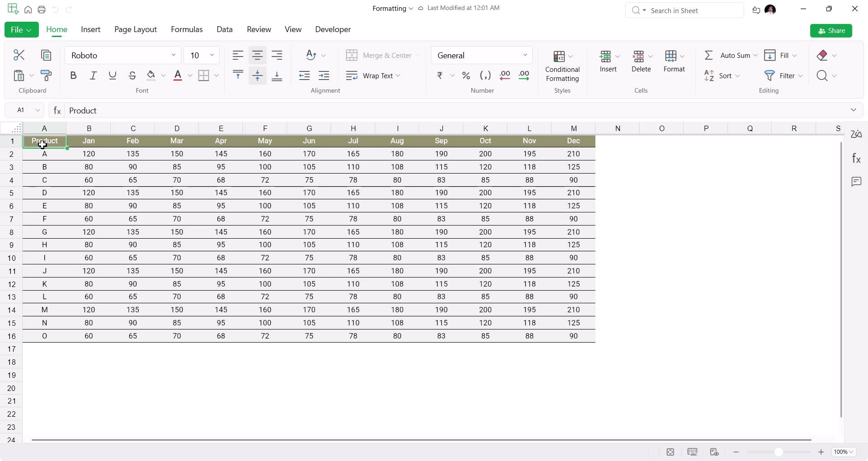Expand the General number format dropdown
The height and width of the screenshot is (461, 868).
481,55
